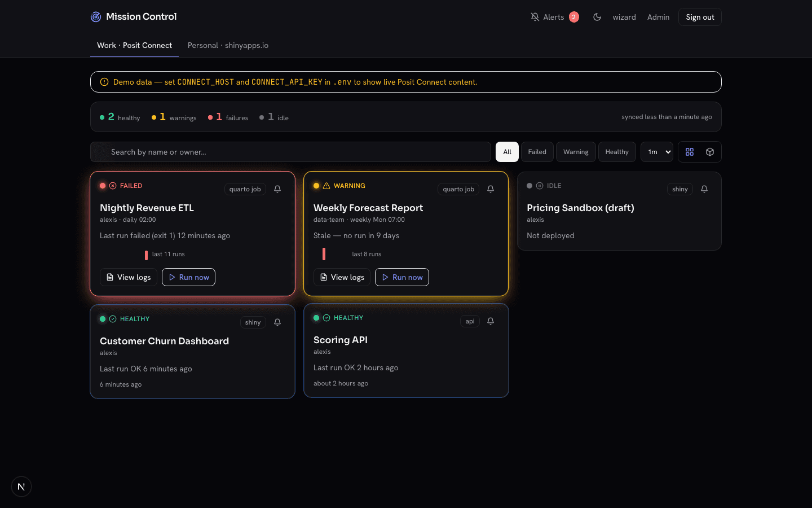Switch to Work · Posit Connect tab
The image size is (812, 508).
(x=134, y=45)
